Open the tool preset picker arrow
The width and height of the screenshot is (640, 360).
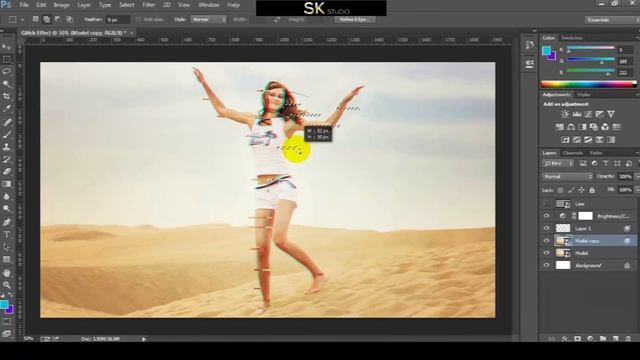(22, 19)
